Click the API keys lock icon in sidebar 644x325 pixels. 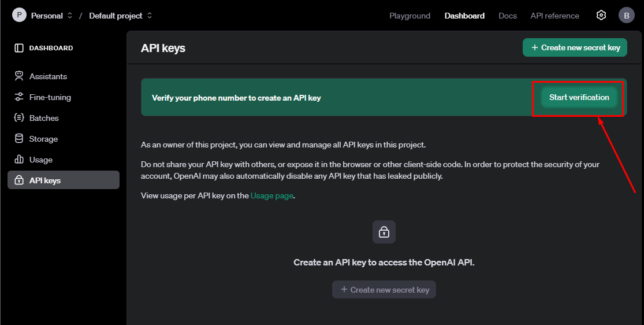coord(19,180)
